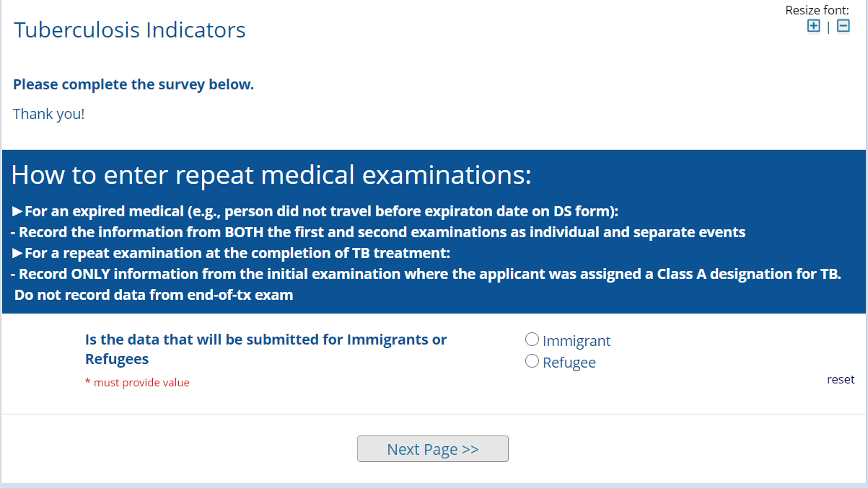Click the Refugee option label text
Image resolution: width=868 pixels, height=488 pixels.
pos(569,363)
